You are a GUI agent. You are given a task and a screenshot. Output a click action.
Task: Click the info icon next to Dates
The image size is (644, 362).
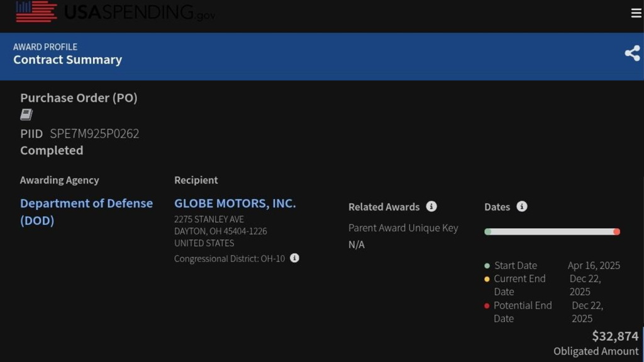521,206
